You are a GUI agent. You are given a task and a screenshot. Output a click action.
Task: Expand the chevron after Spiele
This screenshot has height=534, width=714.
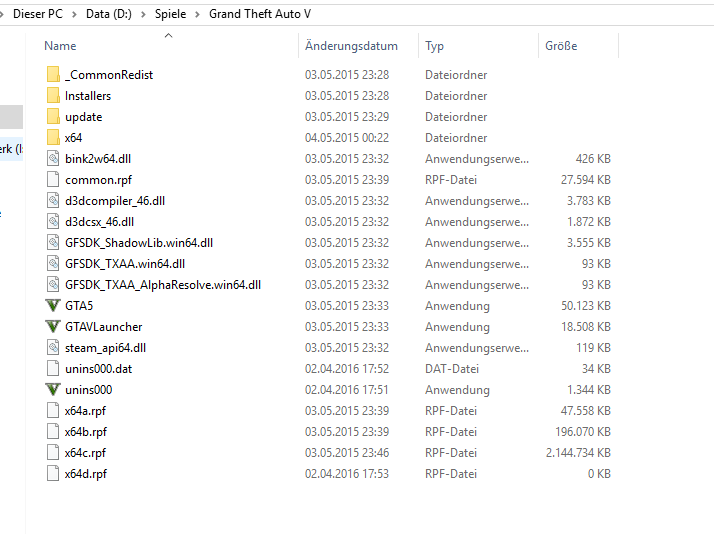(198, 15)
